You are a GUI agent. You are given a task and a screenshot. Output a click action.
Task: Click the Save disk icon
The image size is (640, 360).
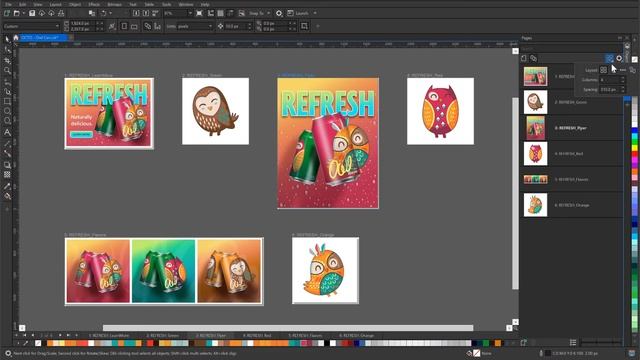click(x=32, y=13)
